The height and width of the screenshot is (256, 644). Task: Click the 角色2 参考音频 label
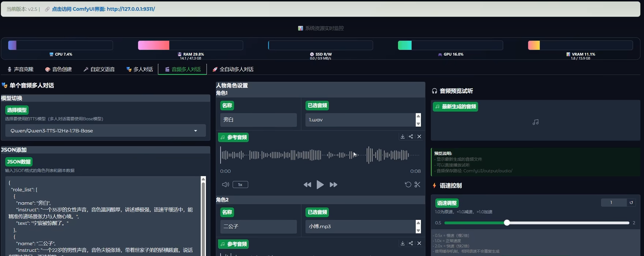point(233,244)
